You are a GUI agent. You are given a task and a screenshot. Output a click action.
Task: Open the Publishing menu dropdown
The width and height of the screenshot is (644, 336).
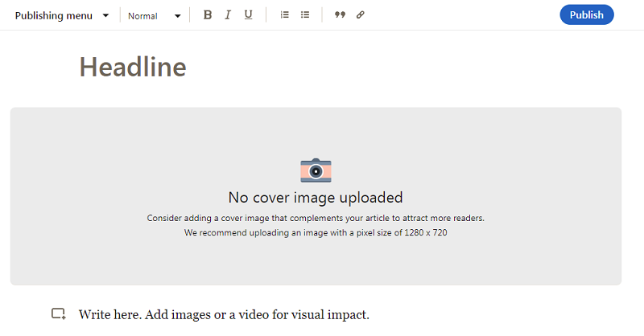pos(62,15)
